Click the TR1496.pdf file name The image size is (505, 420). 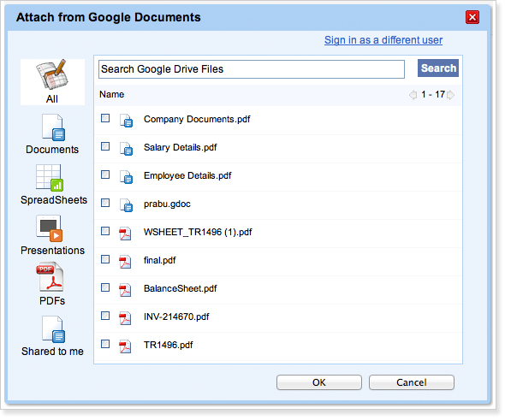(x=168, y=345)
